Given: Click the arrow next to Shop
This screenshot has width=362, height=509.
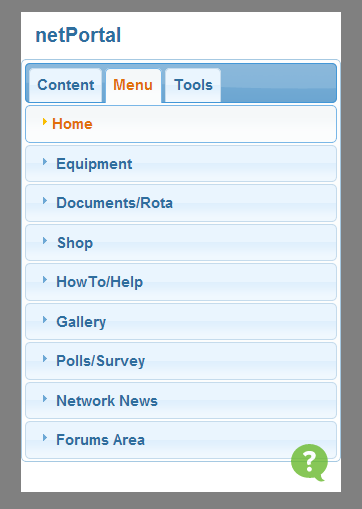Looking at the screenshot, I should click(45, 241).
